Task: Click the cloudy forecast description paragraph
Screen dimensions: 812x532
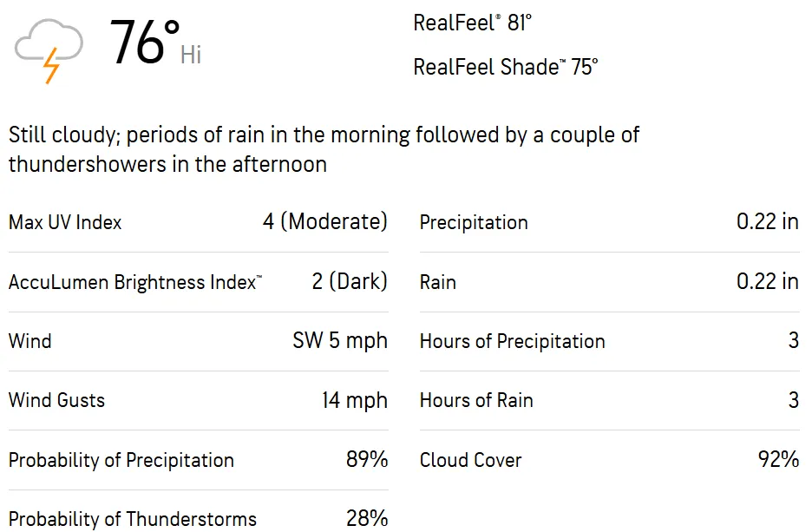Action: click(324, 149)
